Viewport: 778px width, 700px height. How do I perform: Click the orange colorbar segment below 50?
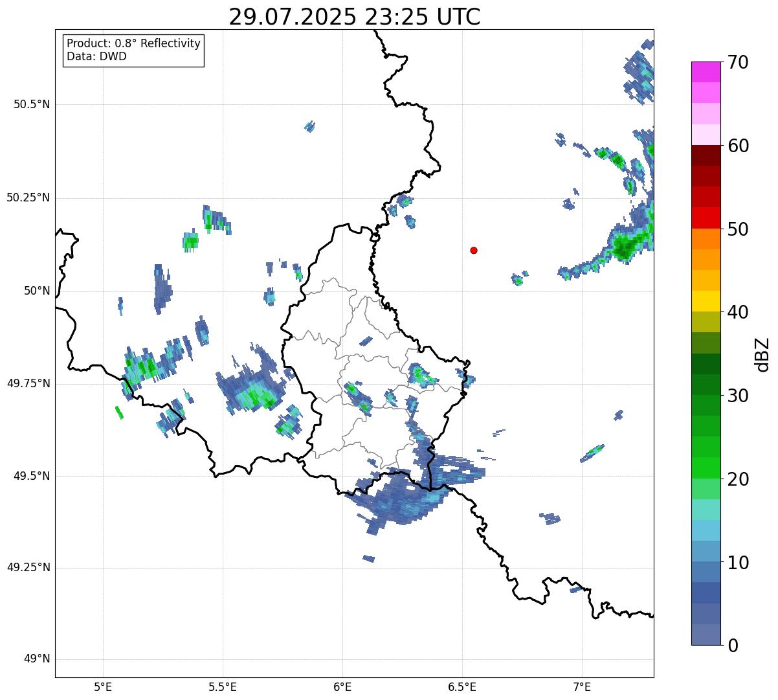point(706,239)
